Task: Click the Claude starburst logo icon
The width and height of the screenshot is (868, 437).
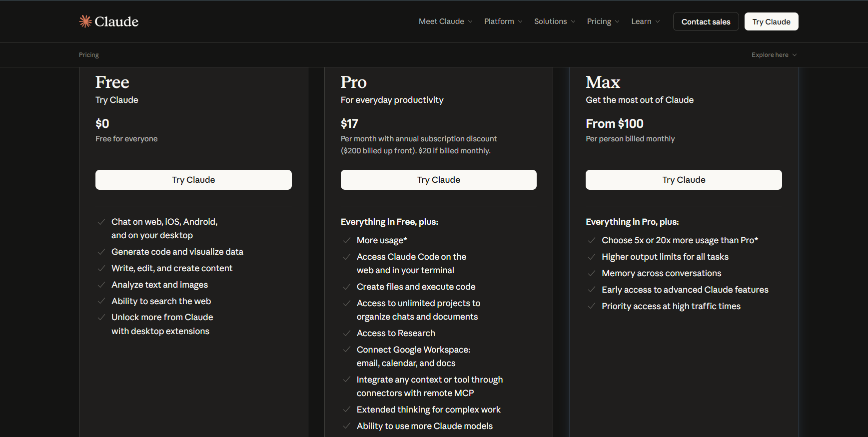Action: pos(85,21)
